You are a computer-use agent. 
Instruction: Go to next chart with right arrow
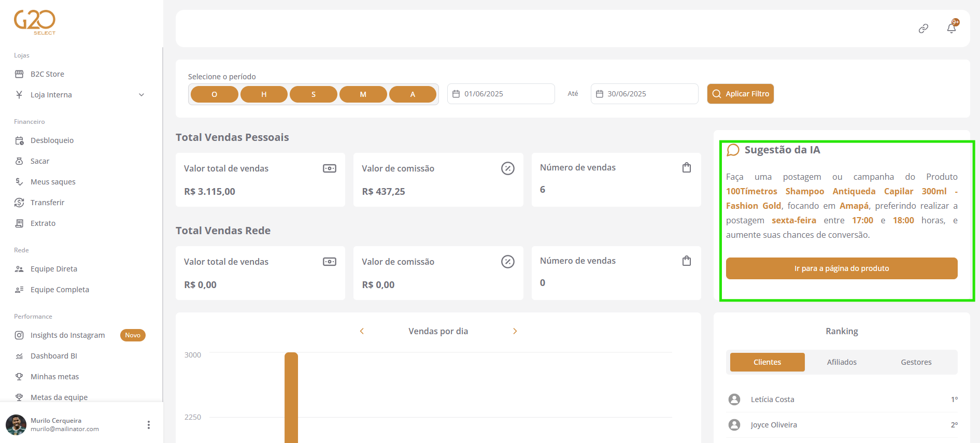[x=515, y=331]
